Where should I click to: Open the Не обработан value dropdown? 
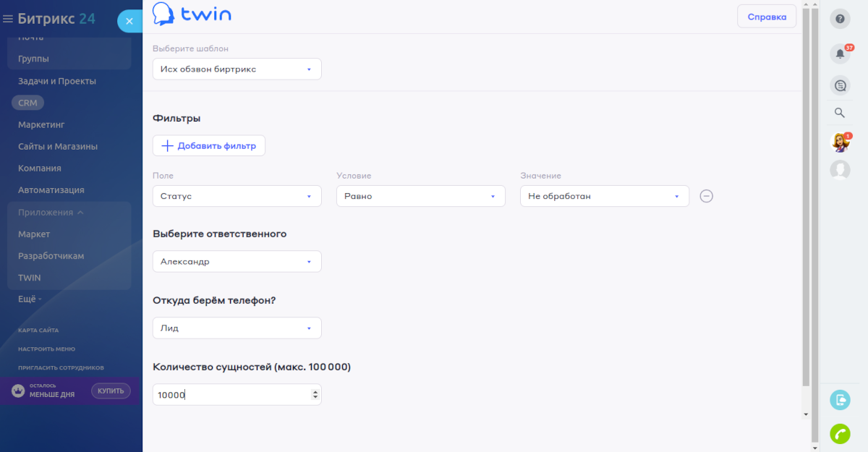(x=604, y=196)
